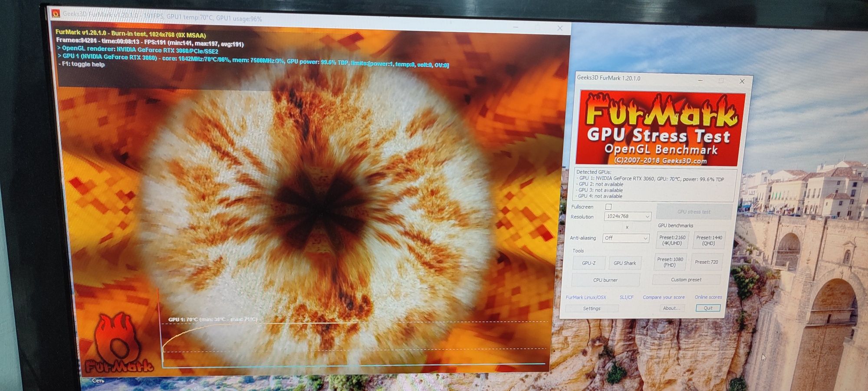Viewport: 868px width, 391px height.
Task: Launch the GPU Shark tool
Action: point(625,263)
